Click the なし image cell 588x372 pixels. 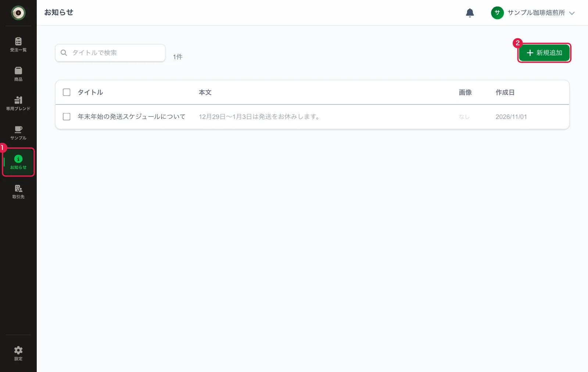pyautogui.click(x=464, y=117)
